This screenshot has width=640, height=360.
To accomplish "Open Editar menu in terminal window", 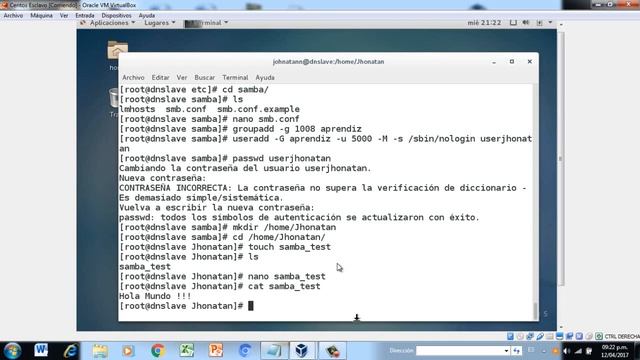I will click(x=160, y=78).
